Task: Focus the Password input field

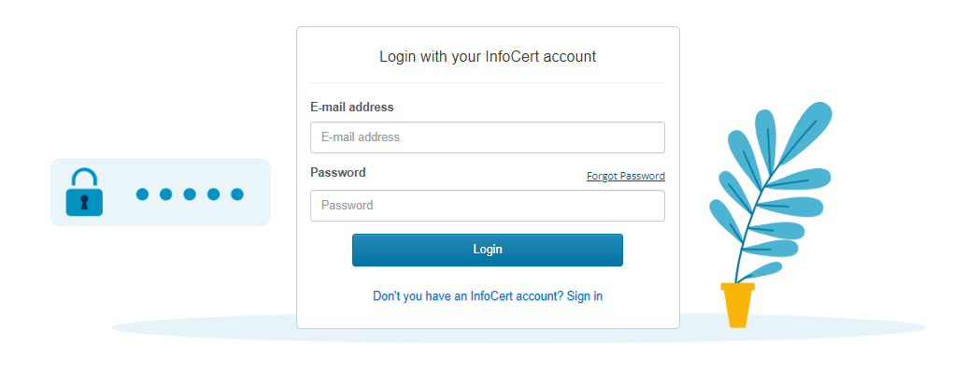Action: pyautogui.click(x=488, y=206)
